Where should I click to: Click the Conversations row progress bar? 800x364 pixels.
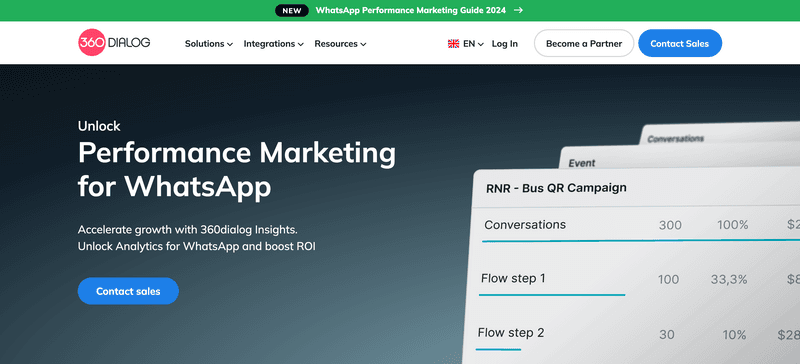tap(641, 240)
